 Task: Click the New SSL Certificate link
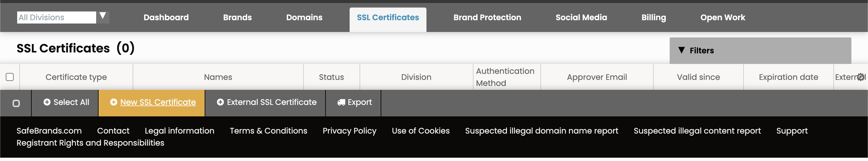[158, 102]
